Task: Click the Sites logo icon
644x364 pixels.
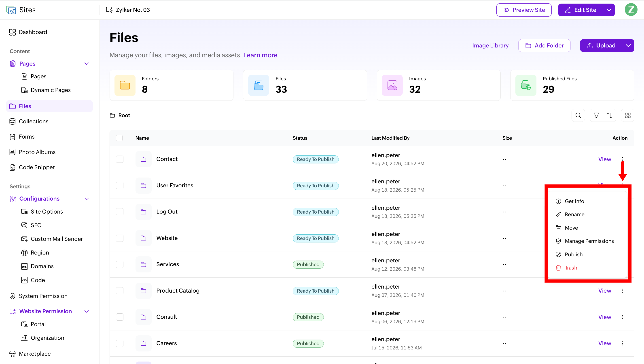Action: tap(11, 10)
